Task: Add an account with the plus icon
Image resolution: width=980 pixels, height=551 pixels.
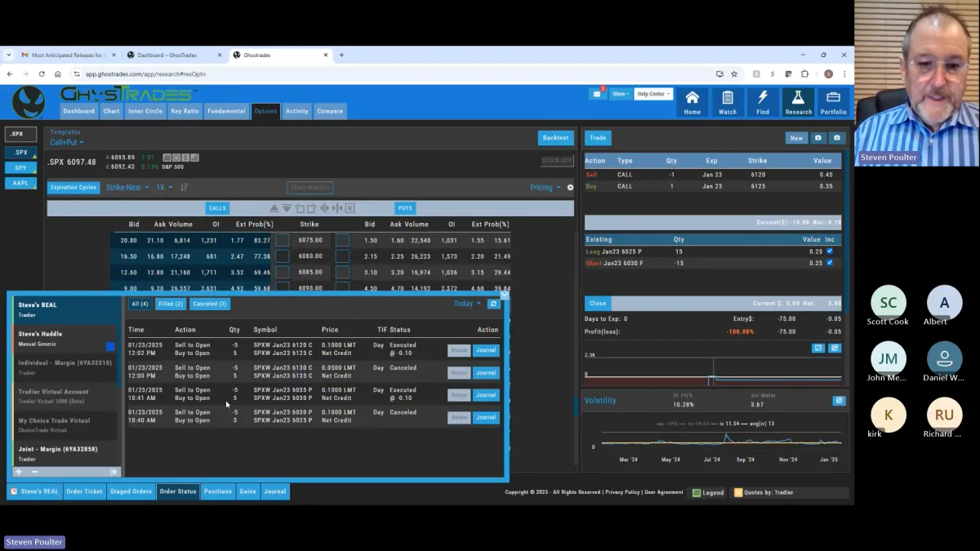Action: coord(19,472)
